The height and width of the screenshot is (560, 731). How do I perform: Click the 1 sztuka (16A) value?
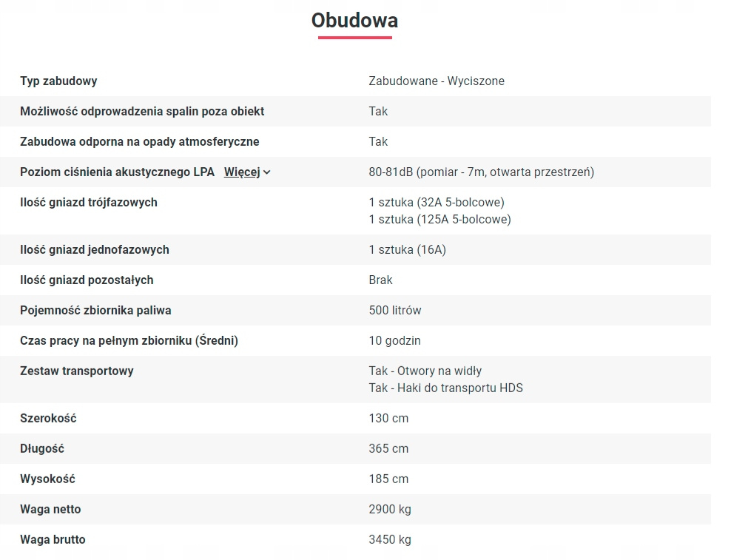click(407, 249)
